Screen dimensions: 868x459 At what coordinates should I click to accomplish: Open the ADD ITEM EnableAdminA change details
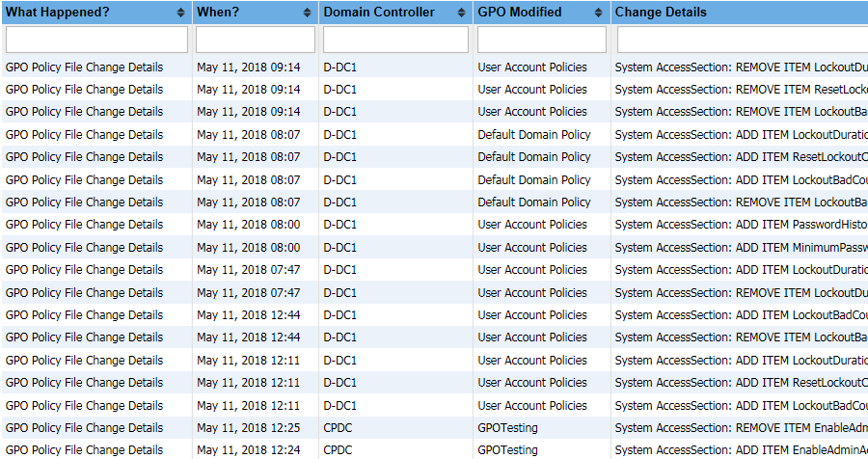742,450
